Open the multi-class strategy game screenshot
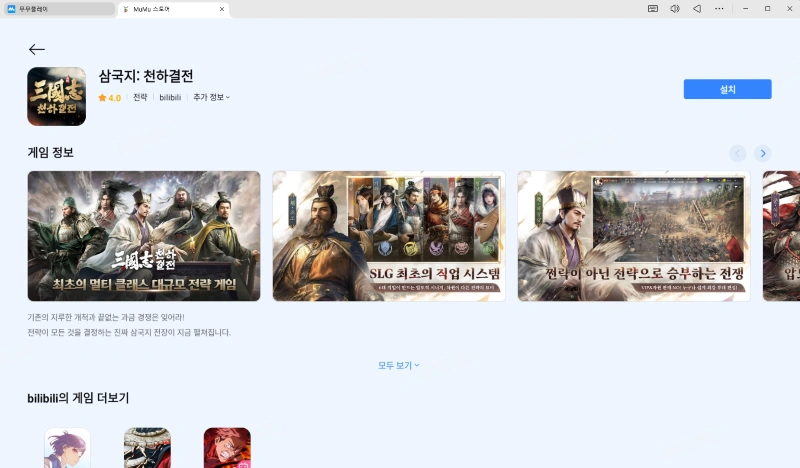This screenshot has height=468, width=800. coord(144,236)
